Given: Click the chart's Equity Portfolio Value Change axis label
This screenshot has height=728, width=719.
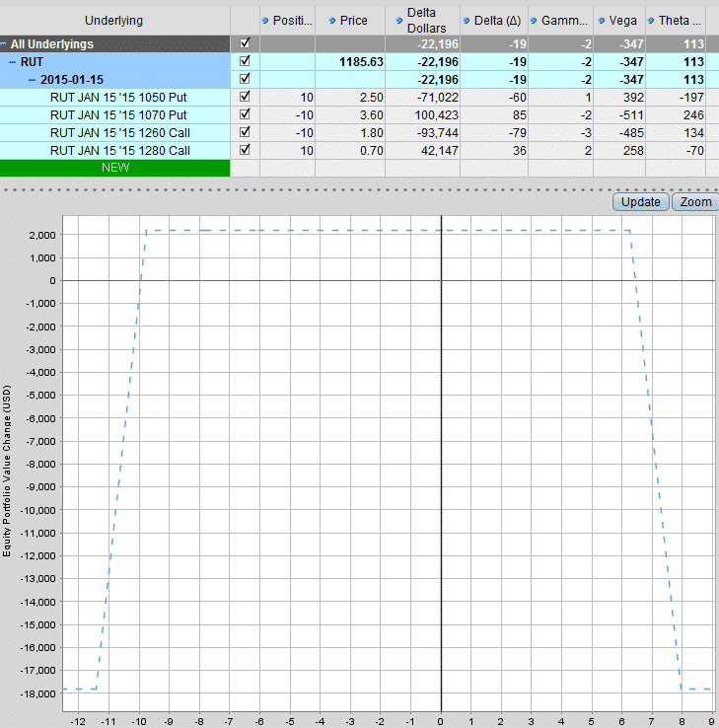Looking at the screenshot, I should click(x=7, y=471).
